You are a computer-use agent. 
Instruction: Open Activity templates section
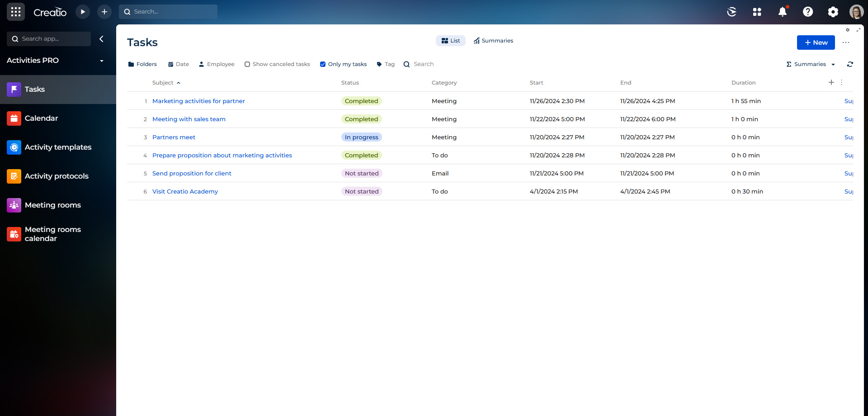58,147
